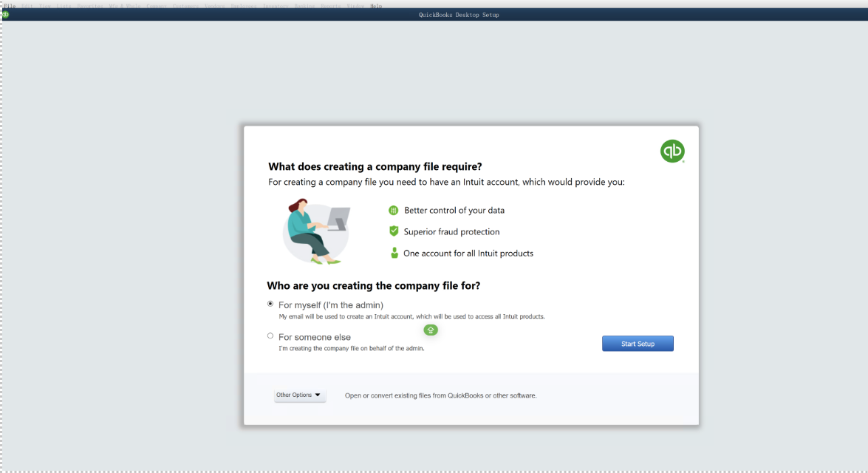Image resolution: width=868 pixels, height=473 pixels.
Task: Click the on behalf of the admin description
Action: pos(351,348)
